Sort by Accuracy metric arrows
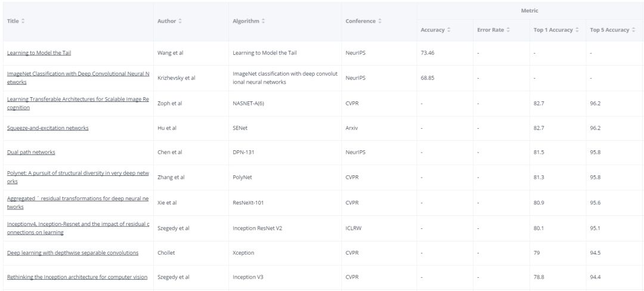Screen dimensions: 644x291 pos(449,30)
